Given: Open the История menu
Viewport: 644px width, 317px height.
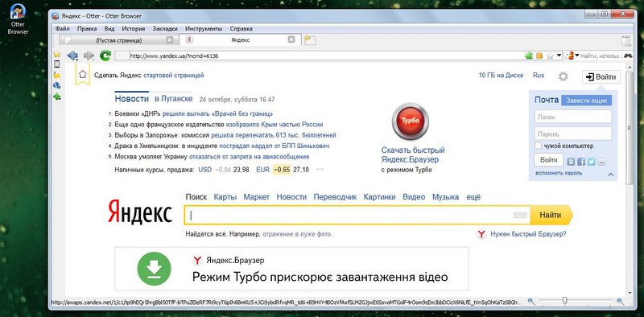Looking at the screenshot, I should click(134, 29).
